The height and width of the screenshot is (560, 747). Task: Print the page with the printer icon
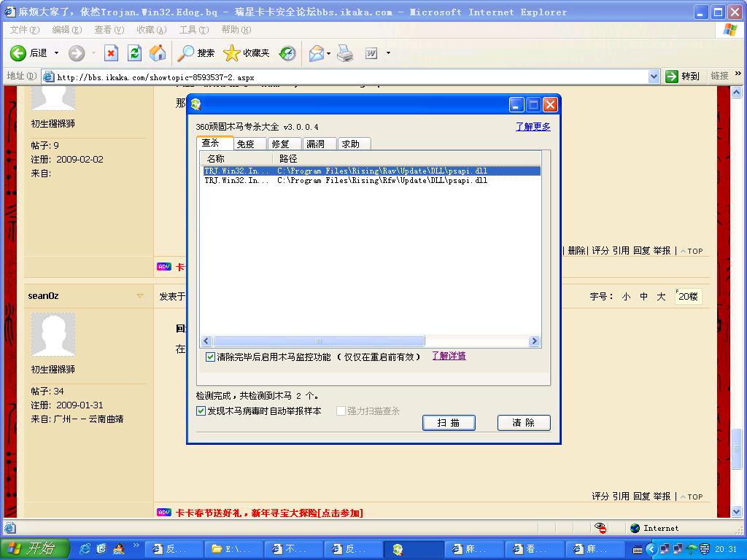click(345, 53)
